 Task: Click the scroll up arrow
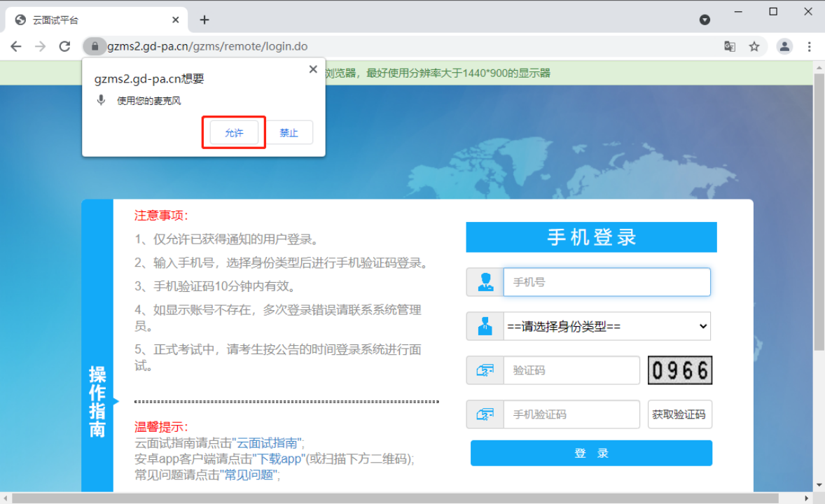[819, 68]
